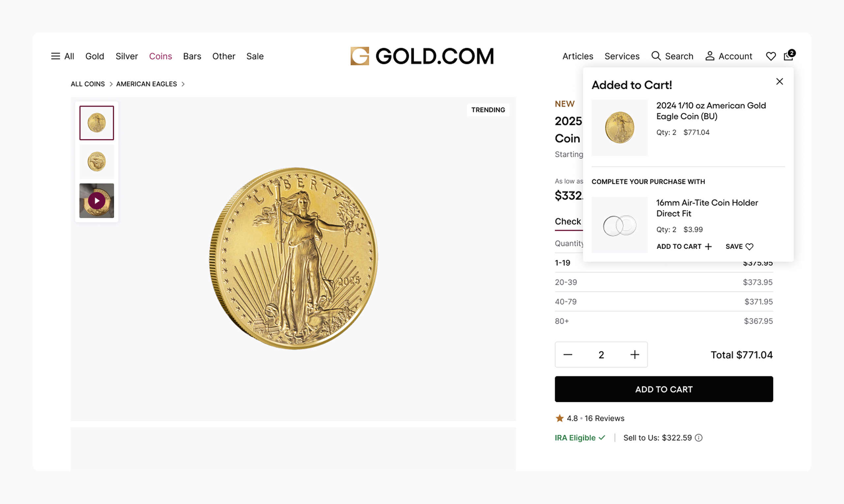Select the Coins menu item

click(161, 56)
